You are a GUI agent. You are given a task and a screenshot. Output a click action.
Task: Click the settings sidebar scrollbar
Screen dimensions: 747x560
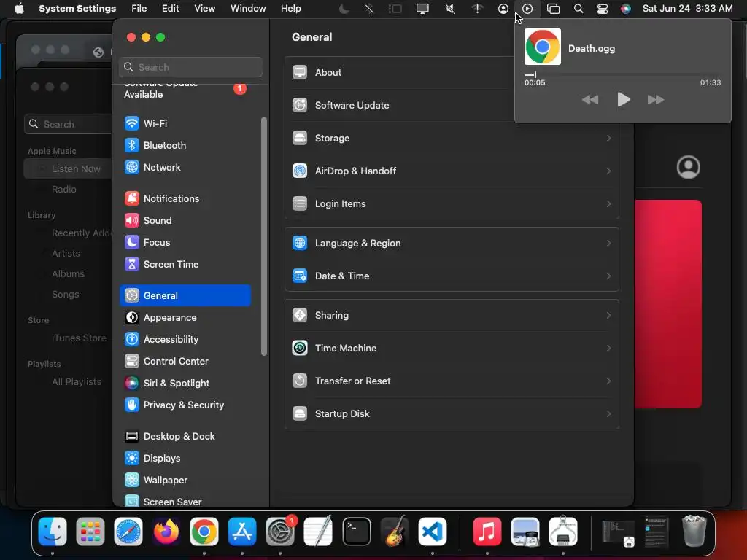point(264,236)
